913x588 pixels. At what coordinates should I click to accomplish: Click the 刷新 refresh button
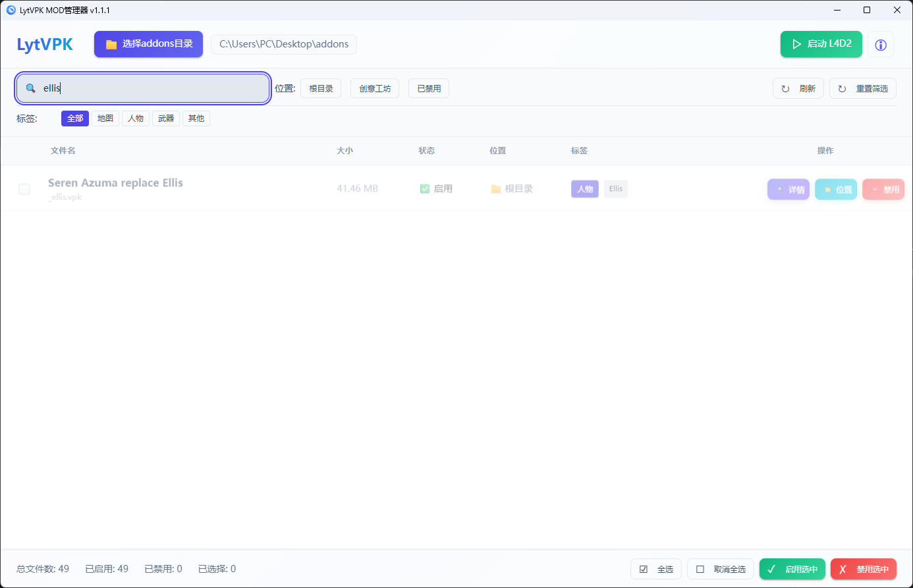point(798,88)
